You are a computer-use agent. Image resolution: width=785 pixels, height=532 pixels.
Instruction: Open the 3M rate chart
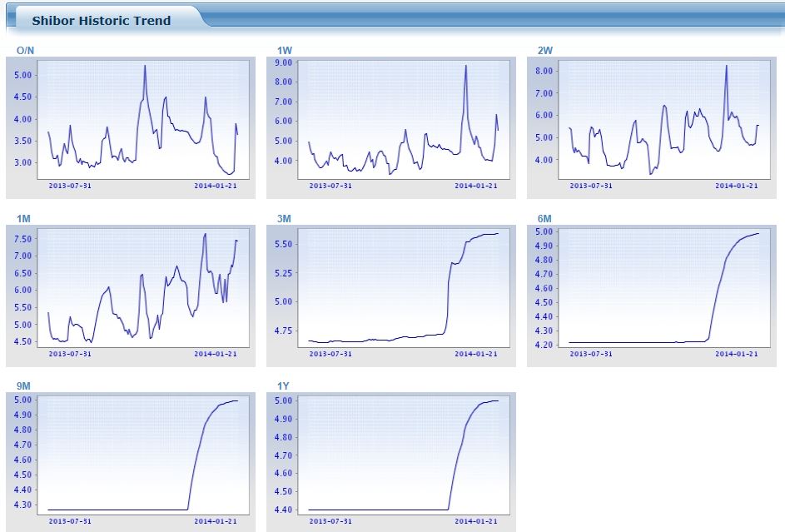pos(391,296)
